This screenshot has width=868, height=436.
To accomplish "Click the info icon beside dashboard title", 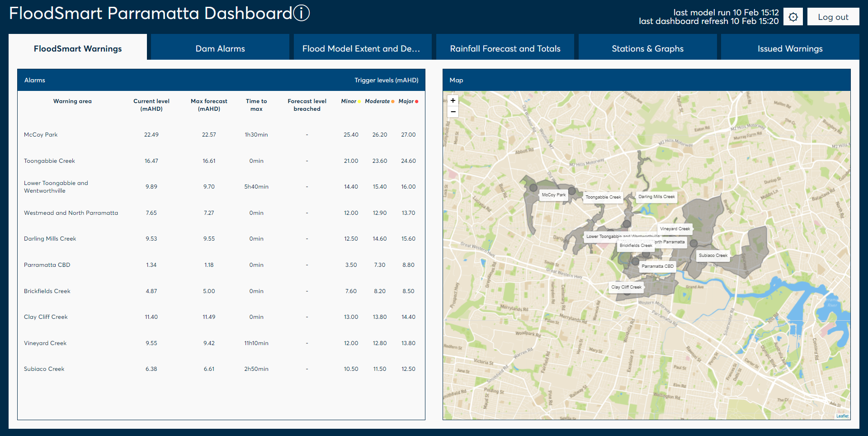I will [x=302, y=13].
